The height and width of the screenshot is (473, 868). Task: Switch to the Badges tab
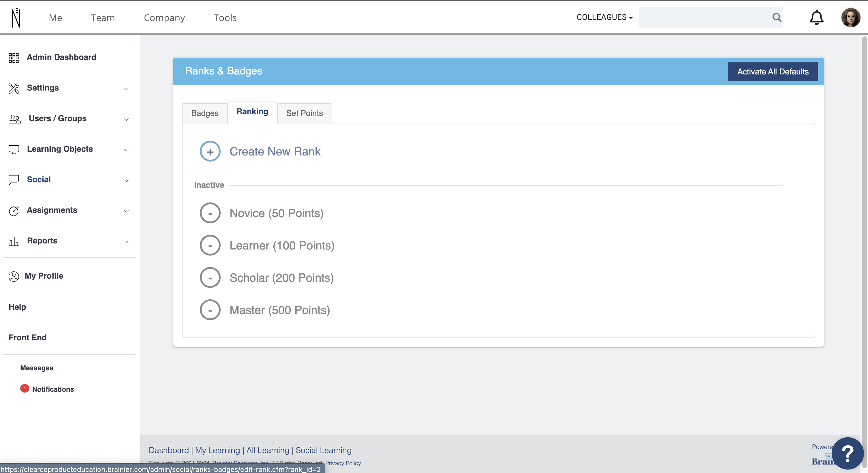[205, 113]
